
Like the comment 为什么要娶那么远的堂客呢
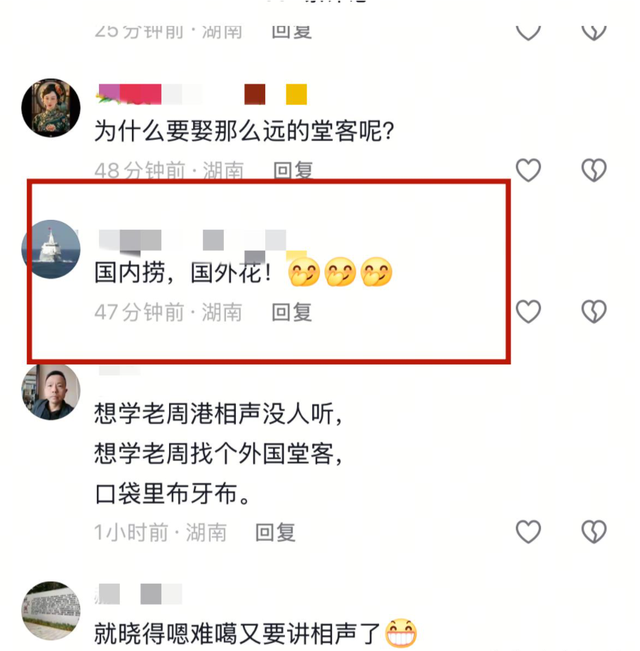pos(528,170)
